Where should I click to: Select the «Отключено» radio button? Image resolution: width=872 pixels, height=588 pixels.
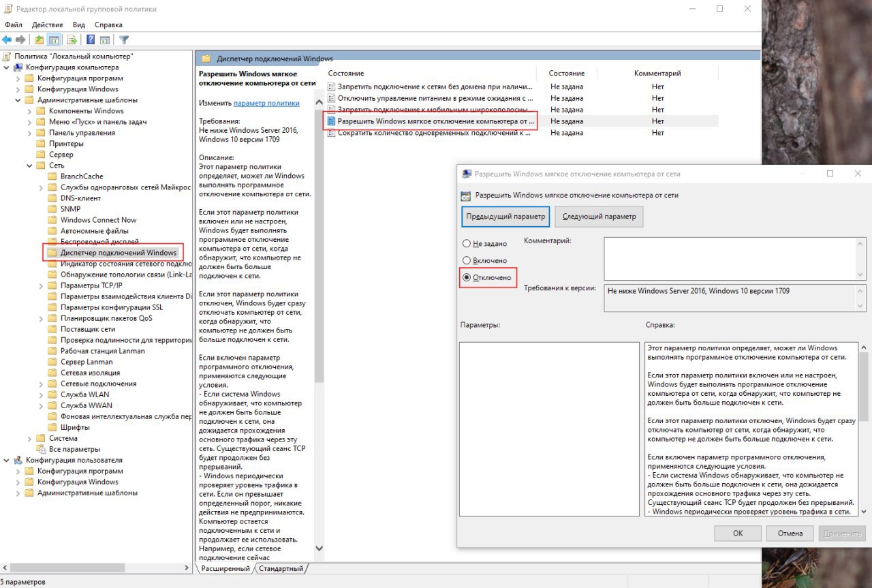467,277
